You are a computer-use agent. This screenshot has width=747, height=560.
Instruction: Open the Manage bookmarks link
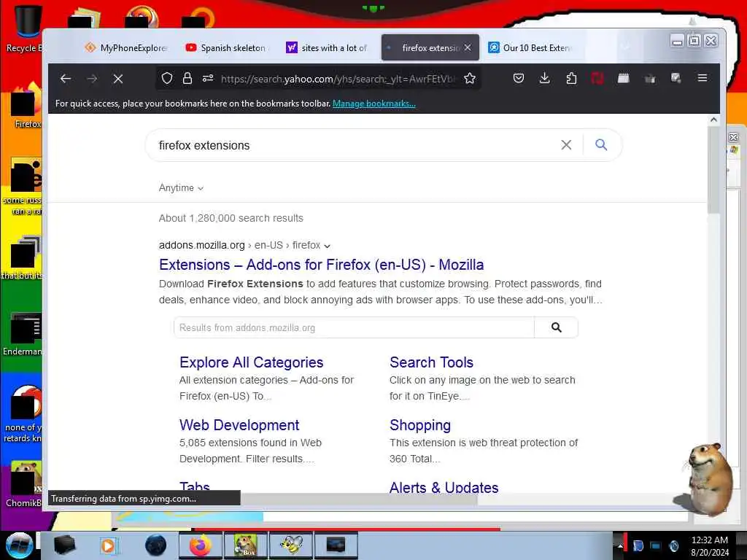click(374, 104)
